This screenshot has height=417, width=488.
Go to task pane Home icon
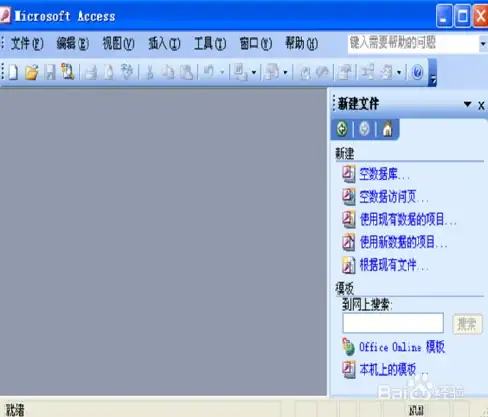click(387, 129)
